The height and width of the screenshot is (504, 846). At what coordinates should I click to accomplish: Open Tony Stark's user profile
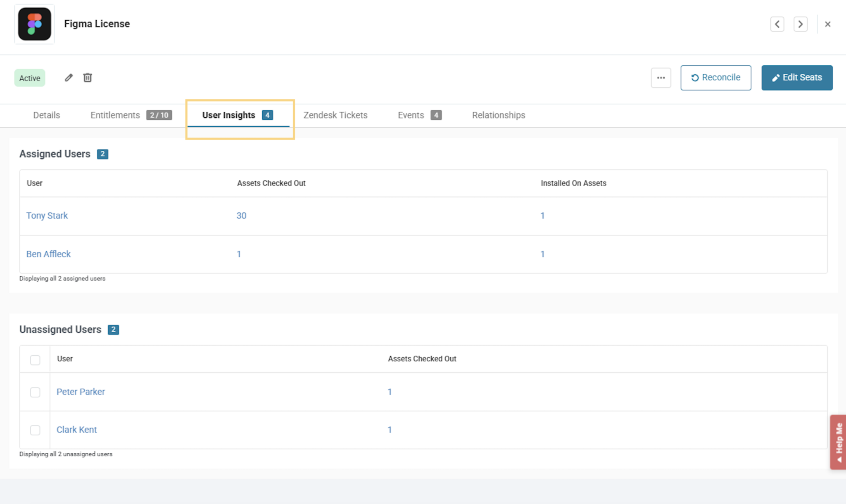[x=47, y=216]
